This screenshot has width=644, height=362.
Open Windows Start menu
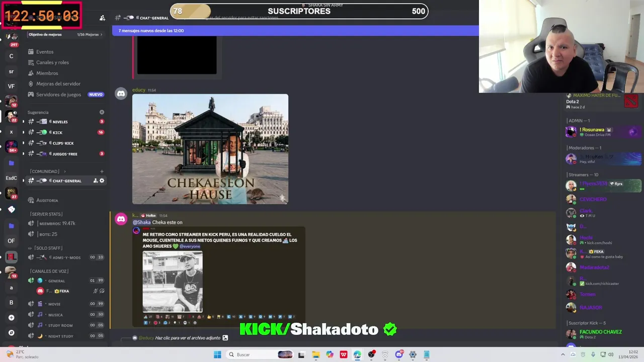(217, 354)
